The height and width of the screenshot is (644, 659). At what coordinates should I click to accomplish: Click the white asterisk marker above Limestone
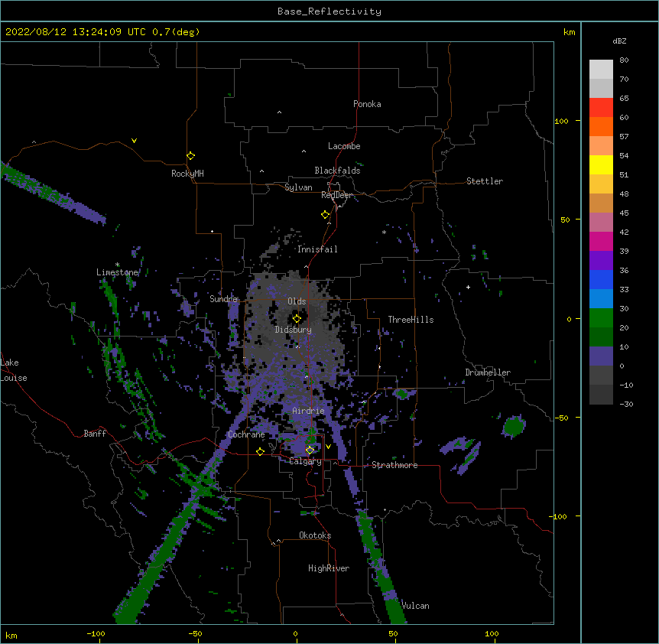(x=117, y=265)
